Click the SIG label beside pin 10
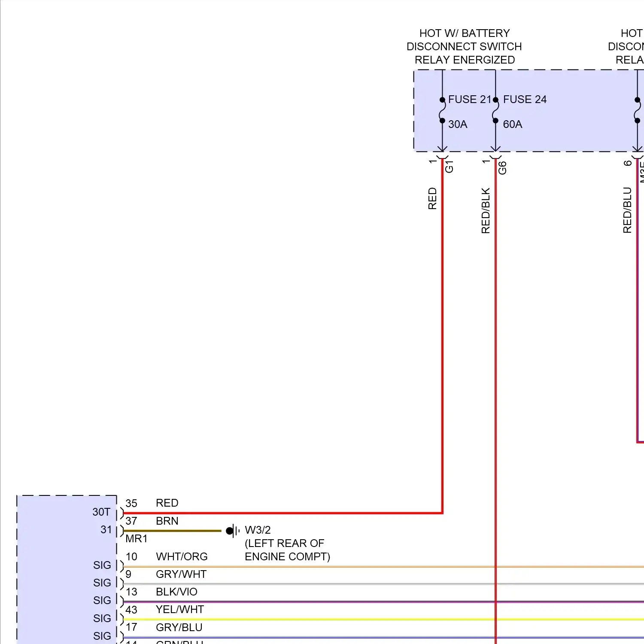Image resolution: width=644 pixels, height=644 pixels. tap(102, 565)
